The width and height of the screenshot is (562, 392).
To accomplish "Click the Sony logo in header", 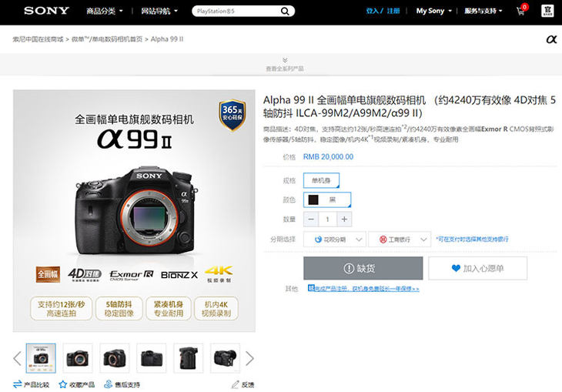I will pyautogui.click(x=46, y=12).
